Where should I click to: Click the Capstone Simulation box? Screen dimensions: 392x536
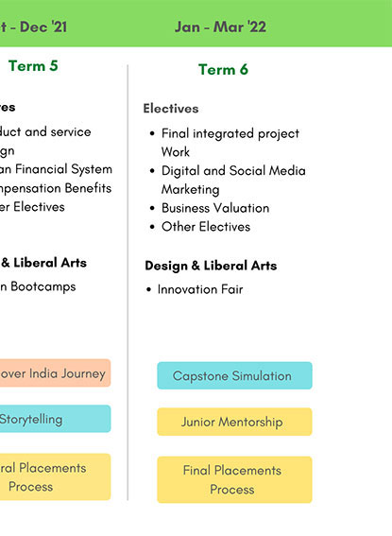click(x=234, y=375)
